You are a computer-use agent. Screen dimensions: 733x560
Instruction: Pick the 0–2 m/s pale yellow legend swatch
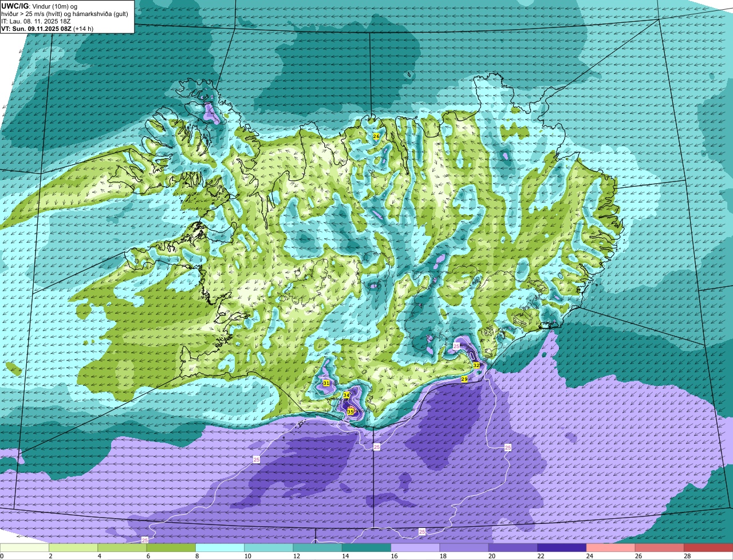pyautogui.click(x=25, y=548)
